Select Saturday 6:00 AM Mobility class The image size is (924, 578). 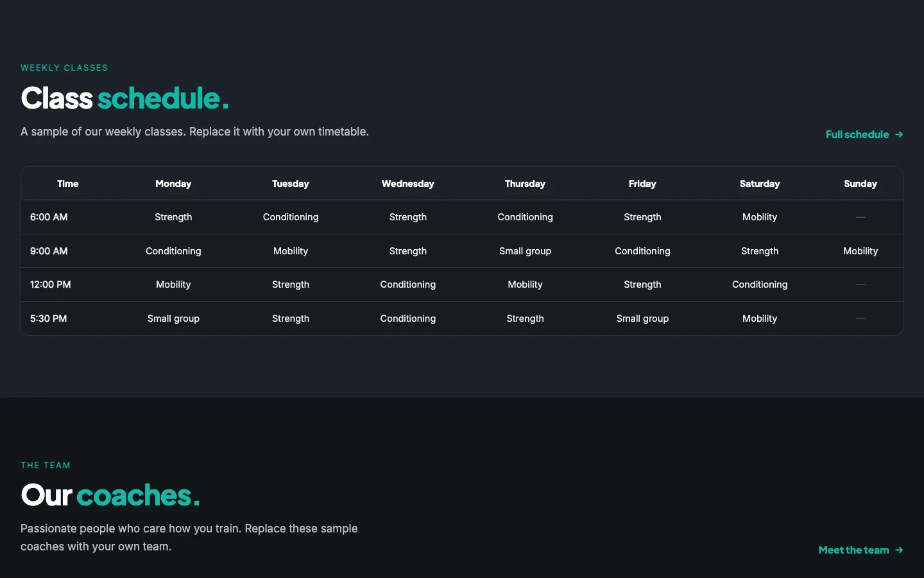click(x=760, y=217)
